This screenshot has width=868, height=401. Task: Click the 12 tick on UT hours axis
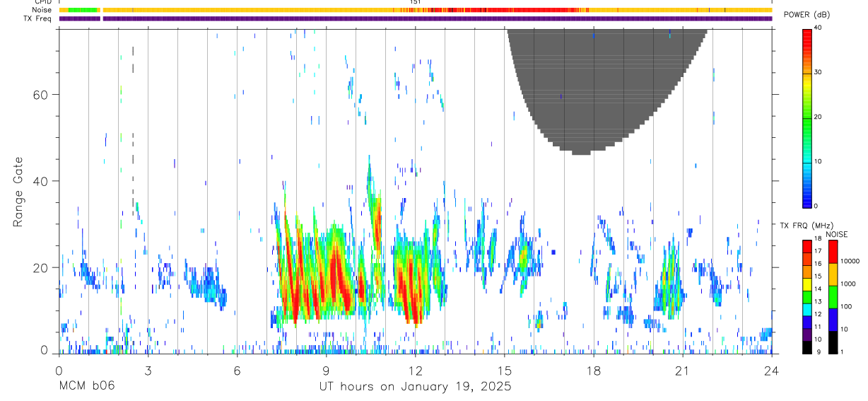coord(415,370)
